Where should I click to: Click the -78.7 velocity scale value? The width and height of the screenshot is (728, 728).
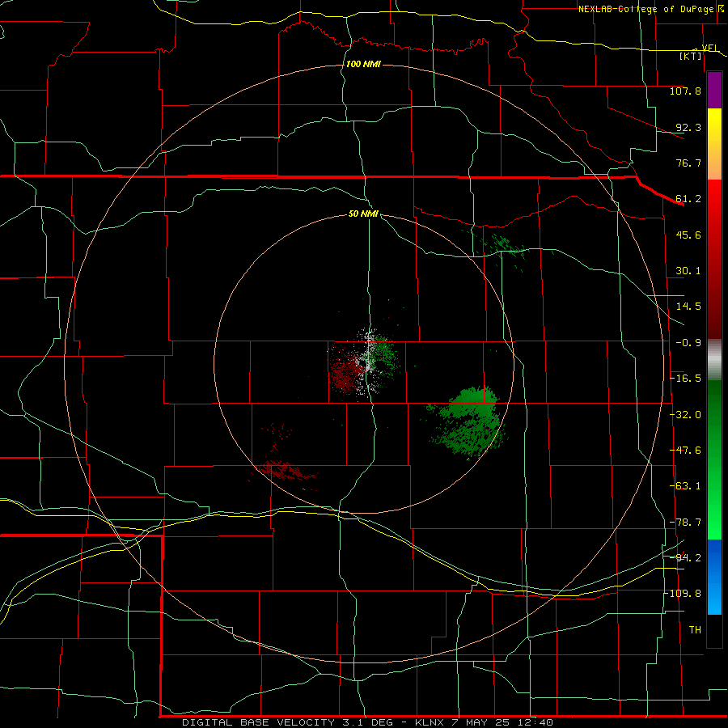coord(685,523)
